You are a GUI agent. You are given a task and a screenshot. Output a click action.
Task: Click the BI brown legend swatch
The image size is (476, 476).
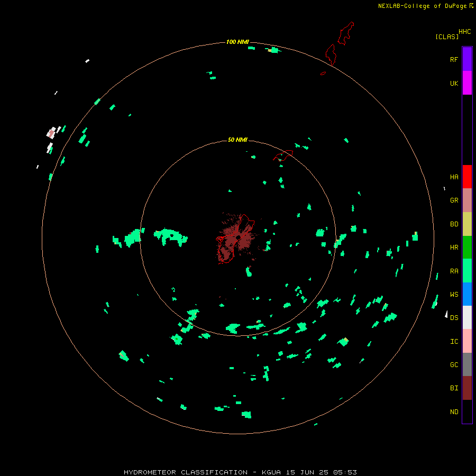[x=467, y=388]
